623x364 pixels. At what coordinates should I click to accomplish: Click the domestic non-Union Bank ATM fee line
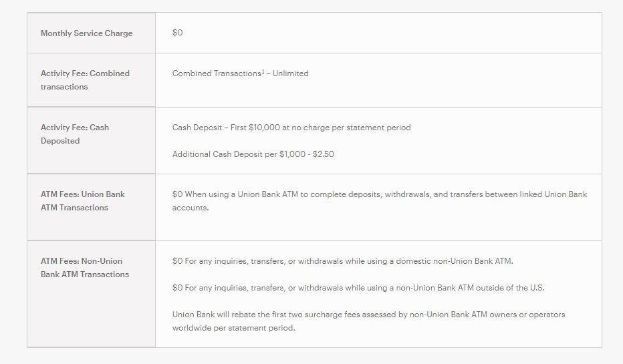[342, 261]
